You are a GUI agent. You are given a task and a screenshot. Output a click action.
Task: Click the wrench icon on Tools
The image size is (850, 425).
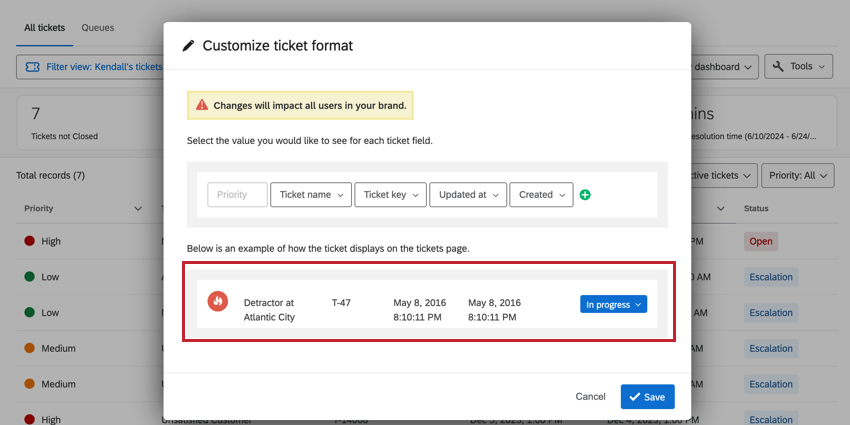tap(778, 66)
